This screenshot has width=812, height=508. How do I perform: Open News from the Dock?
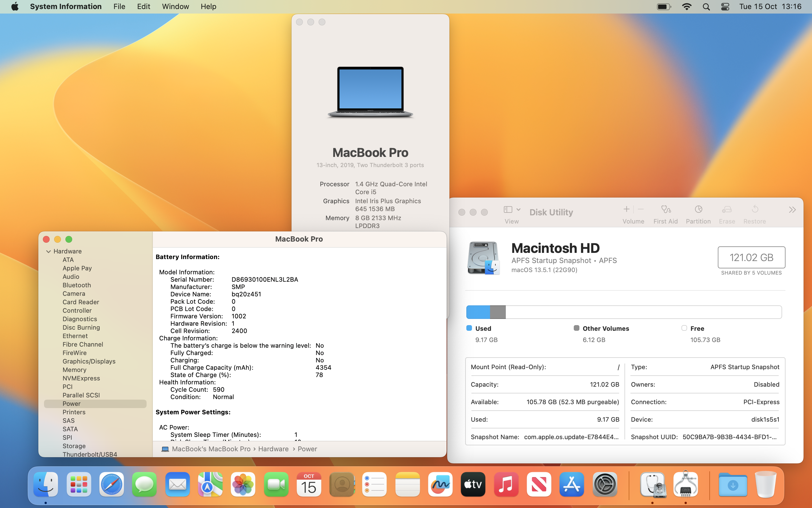[539, 484]
